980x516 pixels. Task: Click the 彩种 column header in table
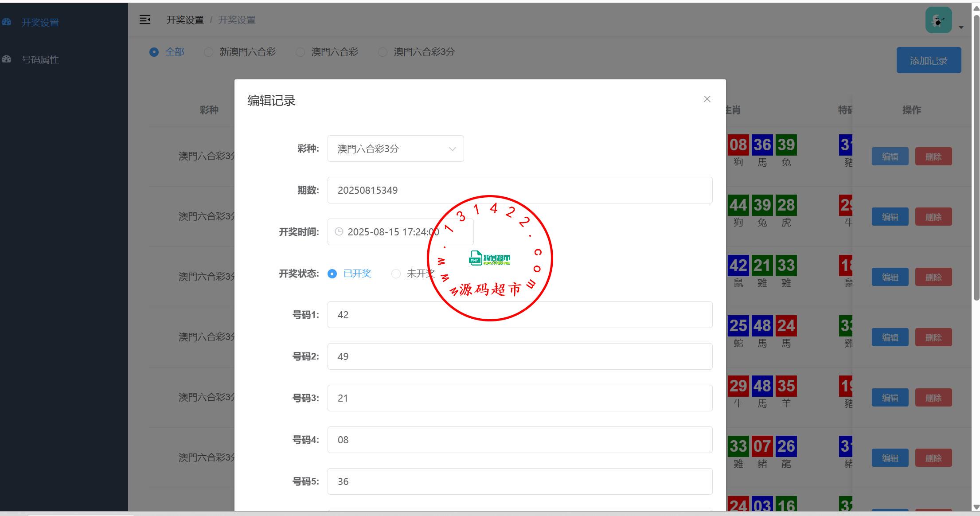click(x=209, y=110)
